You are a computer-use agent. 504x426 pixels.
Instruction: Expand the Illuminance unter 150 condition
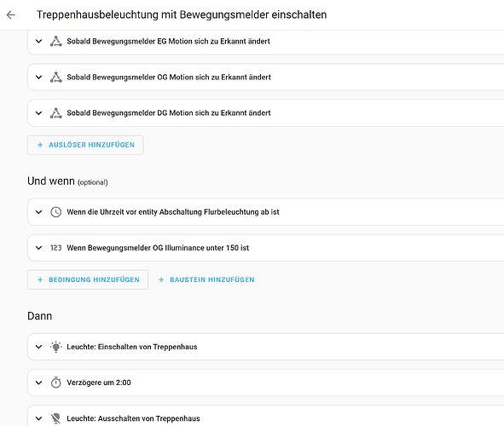pyautogui.click(x=39, y=248)
